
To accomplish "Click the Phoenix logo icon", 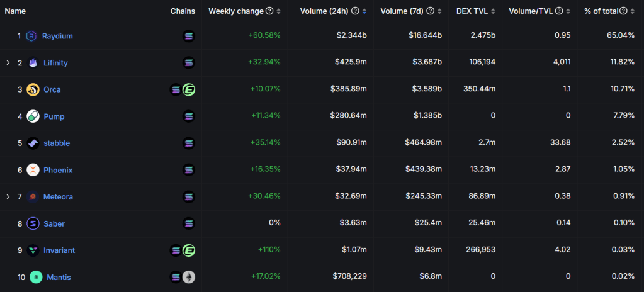I will [x=33, y=170].
